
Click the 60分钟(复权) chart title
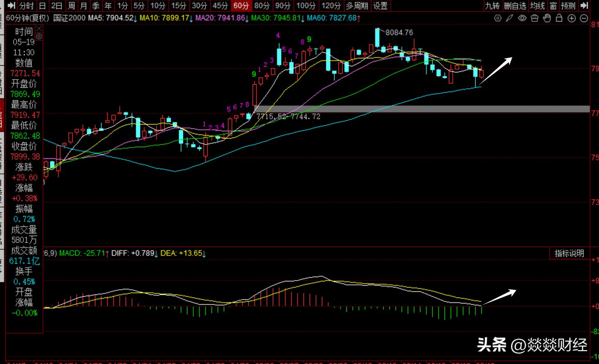click(x=28, y=18)
